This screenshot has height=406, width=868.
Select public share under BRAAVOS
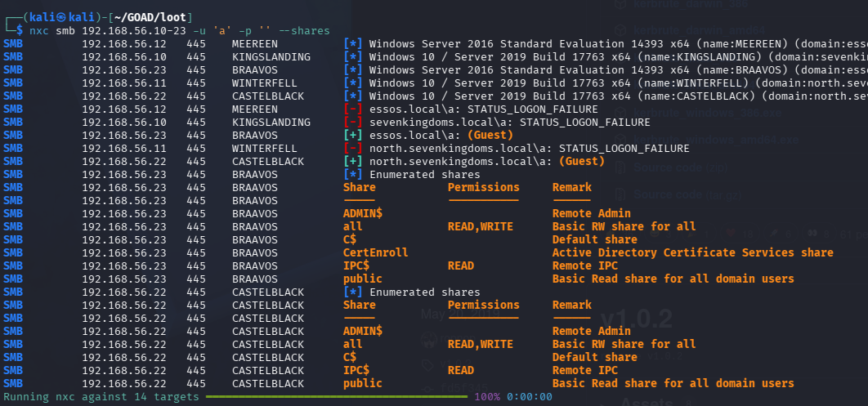click(363, 279)
